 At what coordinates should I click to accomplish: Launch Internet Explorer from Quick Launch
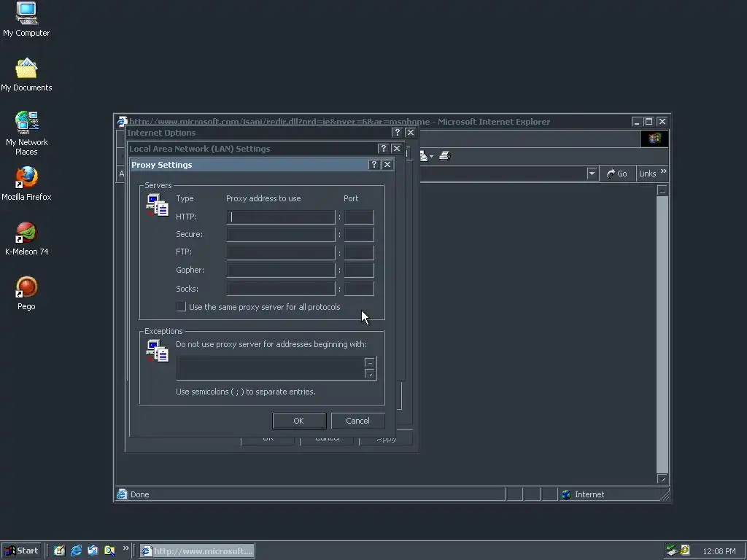point(76,551)
